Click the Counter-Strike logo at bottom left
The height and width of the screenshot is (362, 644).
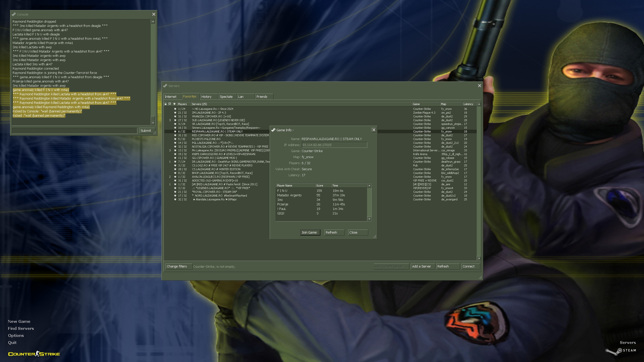(34, 354)
